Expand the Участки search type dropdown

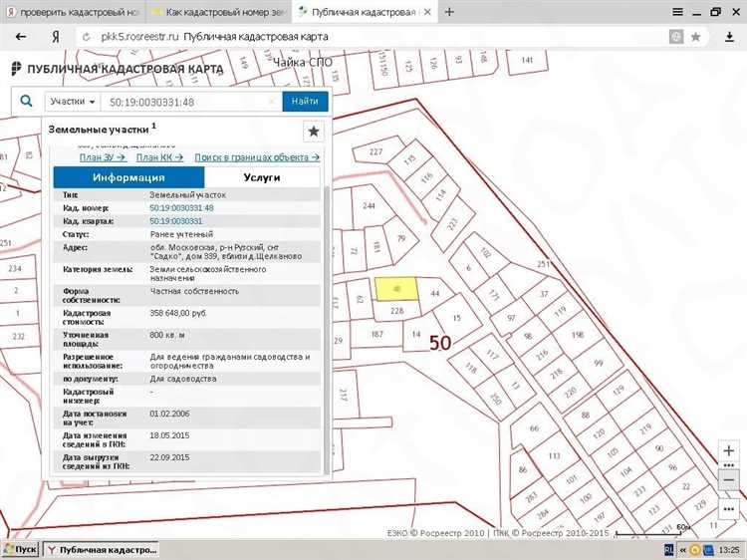pyautogui.click(x=73, y=102)
